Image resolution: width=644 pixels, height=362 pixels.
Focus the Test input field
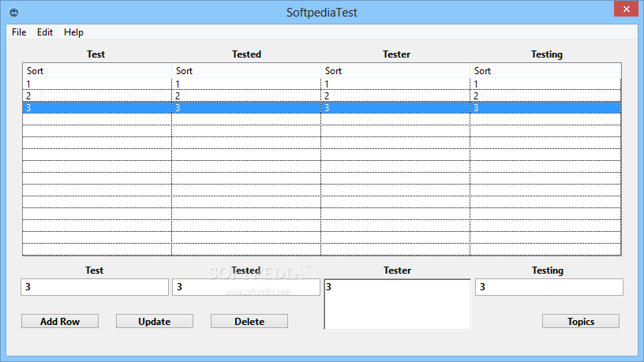click(95, 287)
